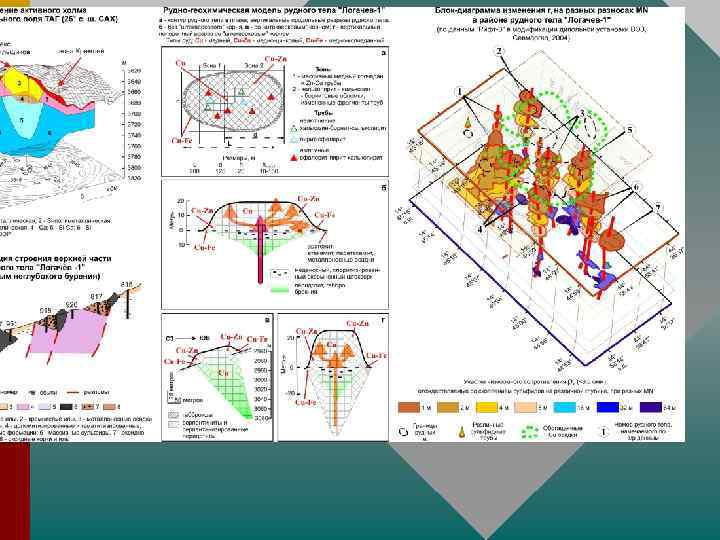Click the circled numeral legend icon
Image resolution: width=720 pixels, height=540 pixels.
[604, 432]
